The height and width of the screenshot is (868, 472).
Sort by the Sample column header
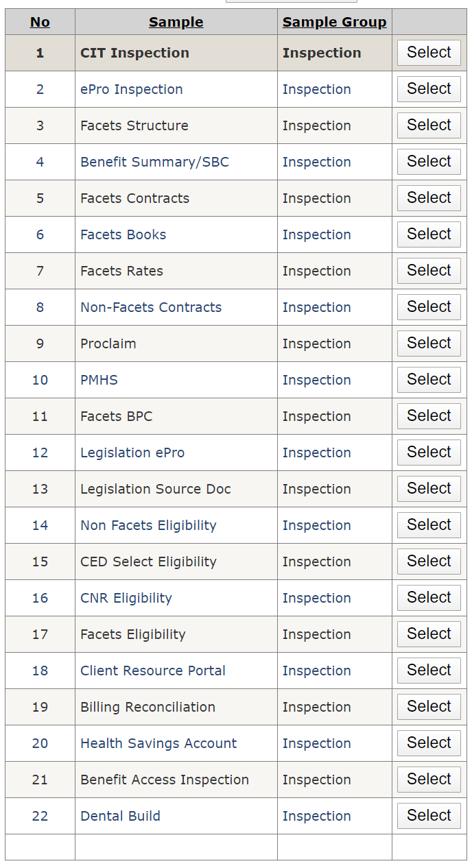tap(176, 22)
